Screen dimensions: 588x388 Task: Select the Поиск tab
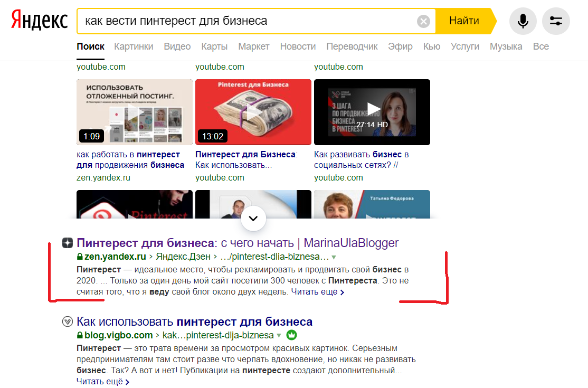pyautogui.click(x=90, y=46)
